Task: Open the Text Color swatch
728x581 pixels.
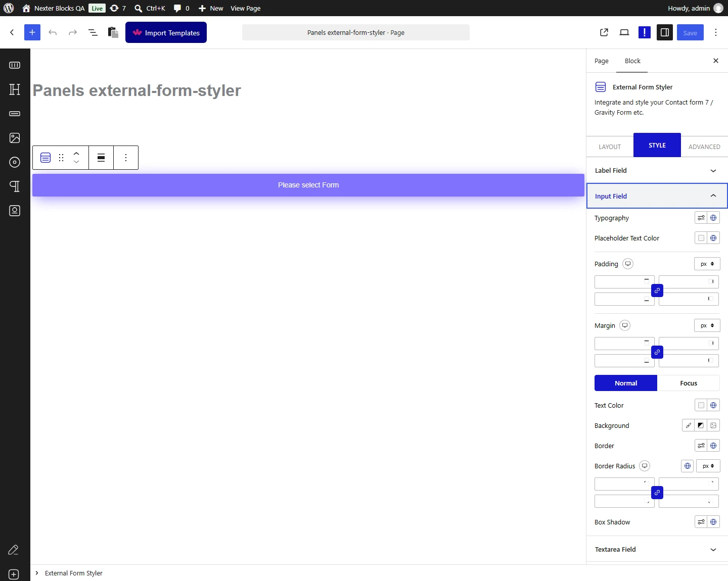Action: pyautogui.click(x=701, y=405)
